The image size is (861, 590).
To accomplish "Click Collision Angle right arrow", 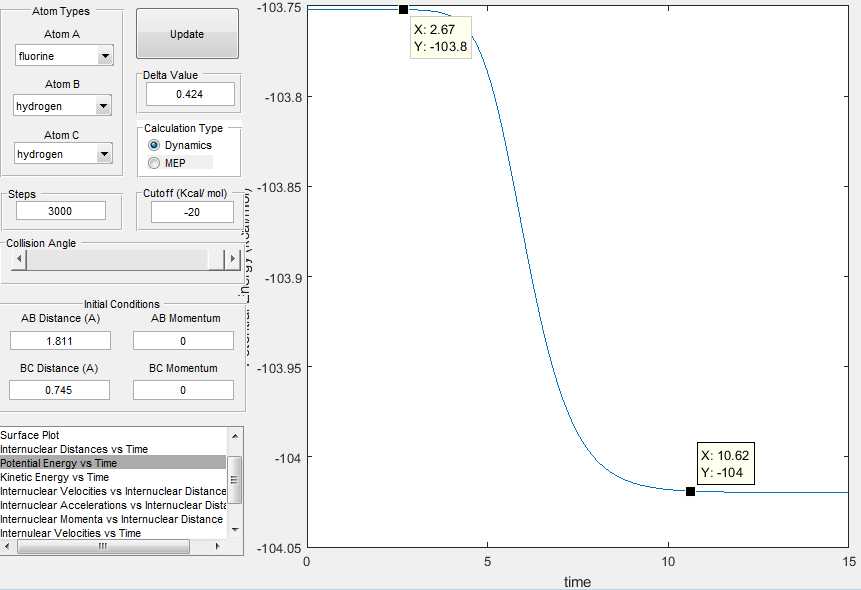I will coord(233,259).
